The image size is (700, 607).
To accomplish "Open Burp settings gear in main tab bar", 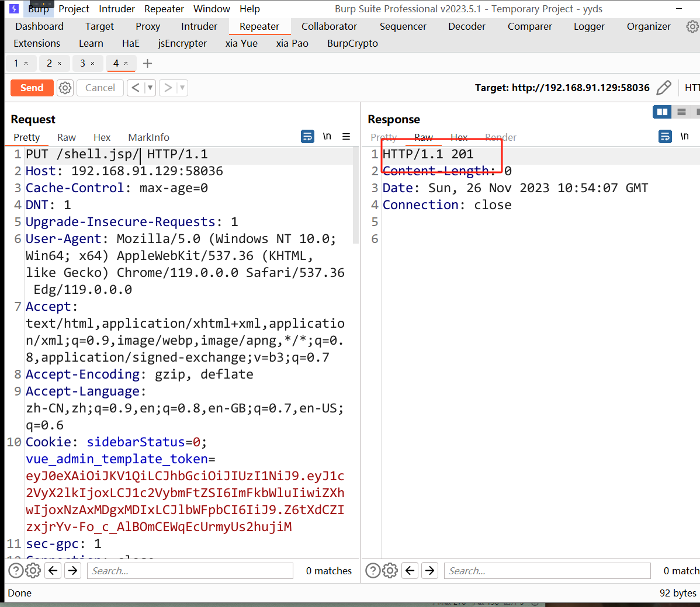I will [x=692, y=27].
